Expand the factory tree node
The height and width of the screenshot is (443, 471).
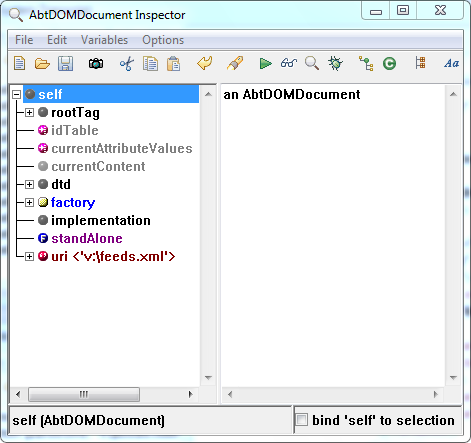[x=29, y=202]
